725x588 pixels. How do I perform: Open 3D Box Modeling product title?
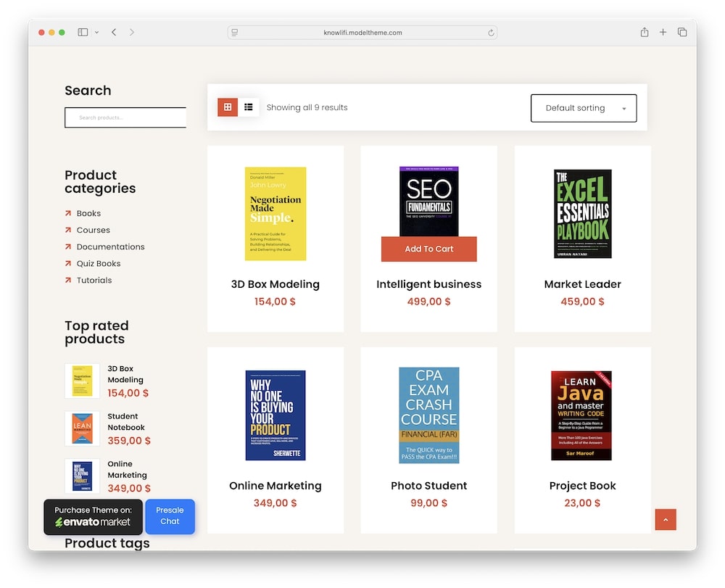[x=275, y=283]
